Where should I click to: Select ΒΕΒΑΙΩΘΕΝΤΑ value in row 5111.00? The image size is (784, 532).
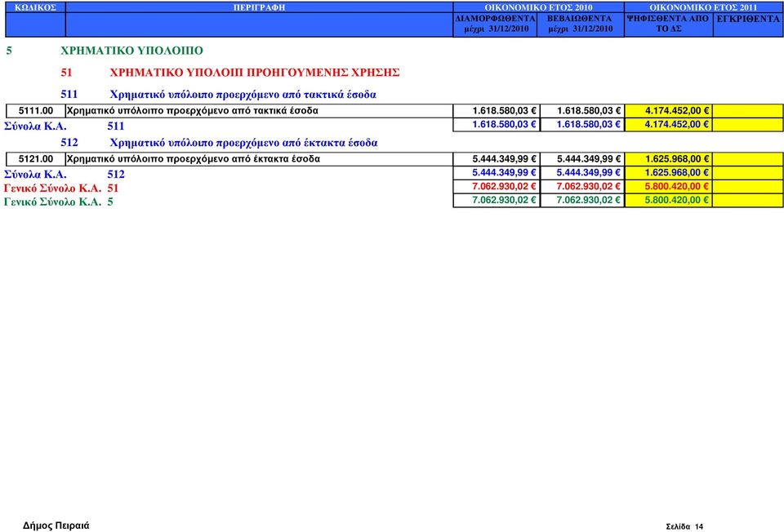point(582,111)
